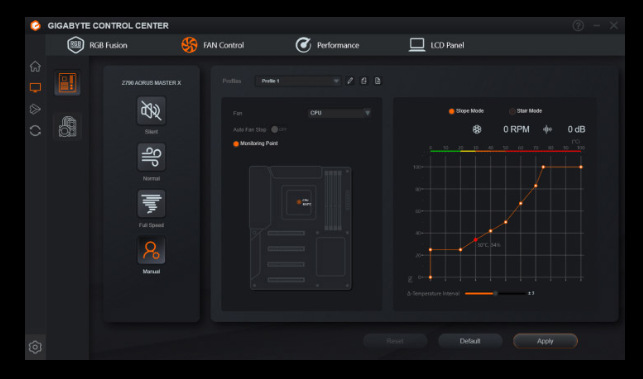Switch to the FAN Control tab
Screen dimensions: 643x379
tap(212, 45)
